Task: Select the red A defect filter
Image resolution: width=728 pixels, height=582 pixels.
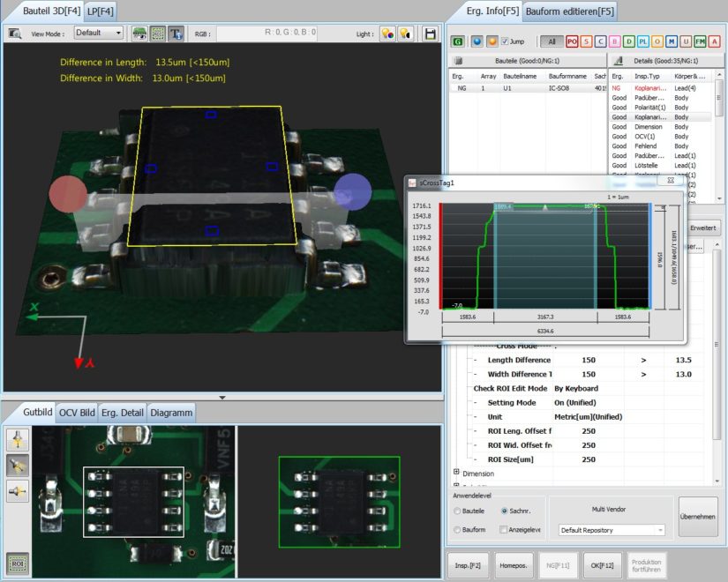Action: [715, 41]
